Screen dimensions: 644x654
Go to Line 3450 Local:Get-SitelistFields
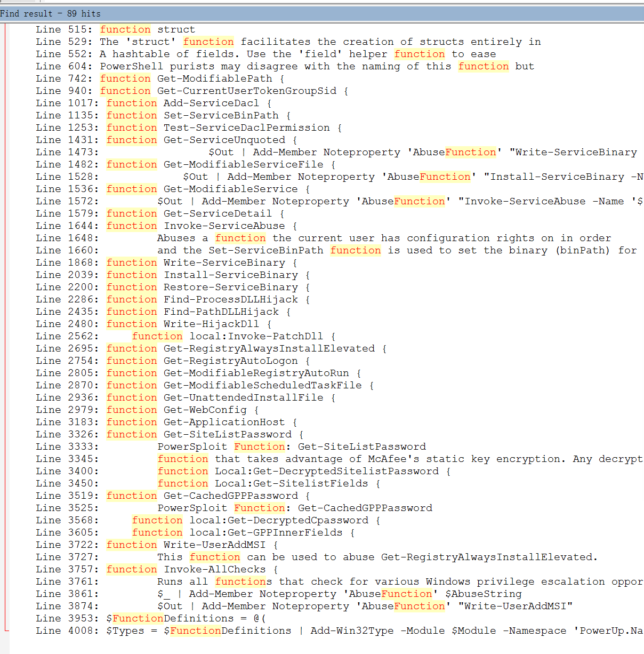pos(208,483)
